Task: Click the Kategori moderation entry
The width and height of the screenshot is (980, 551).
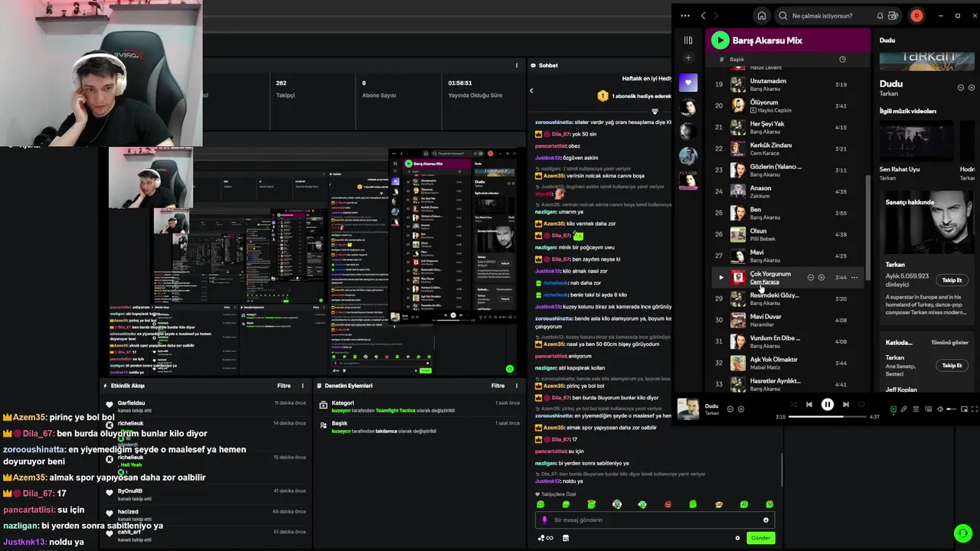Action: point(420,406)
